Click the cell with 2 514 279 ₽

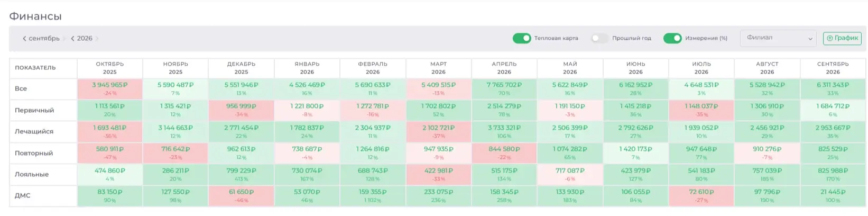tap(504, 110)
